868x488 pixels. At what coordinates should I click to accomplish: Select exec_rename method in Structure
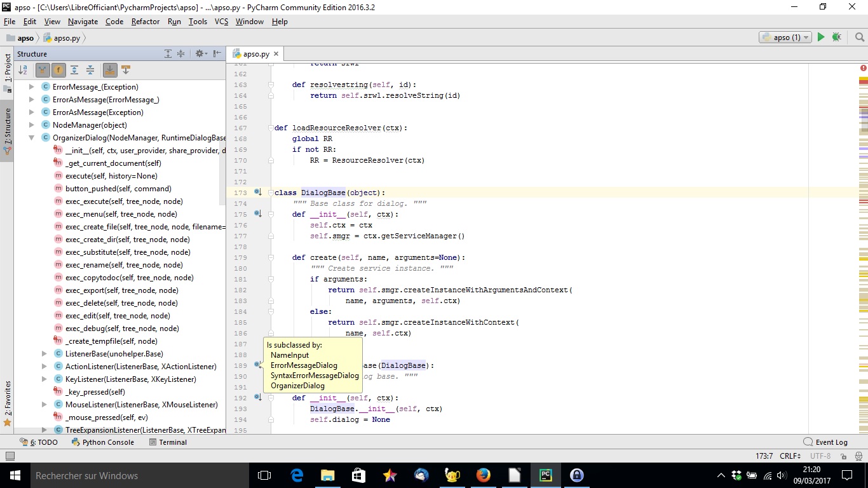(x=124, y=265)
